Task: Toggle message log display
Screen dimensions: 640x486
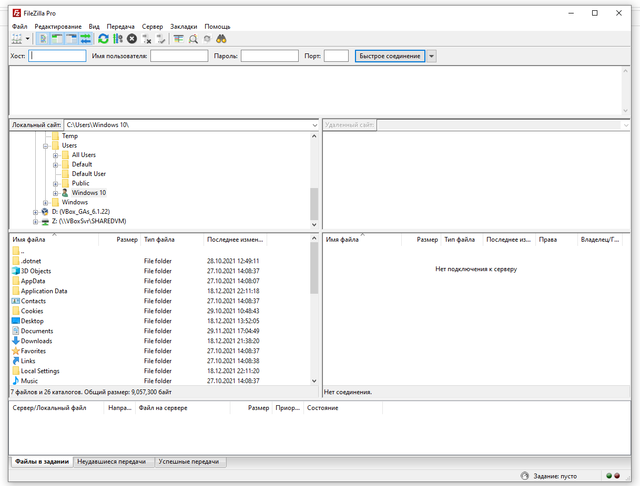Action: click(42, 39)
